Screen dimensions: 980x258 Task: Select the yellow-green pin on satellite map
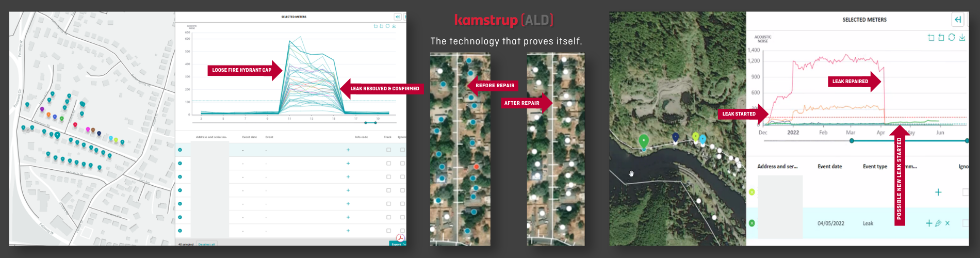[x=695, y=137]
